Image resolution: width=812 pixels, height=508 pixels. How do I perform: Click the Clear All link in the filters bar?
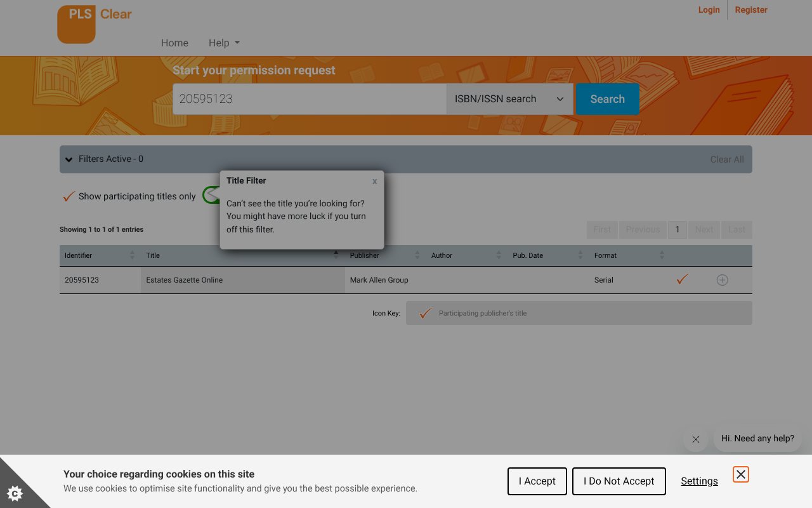[x=726, y=159]
